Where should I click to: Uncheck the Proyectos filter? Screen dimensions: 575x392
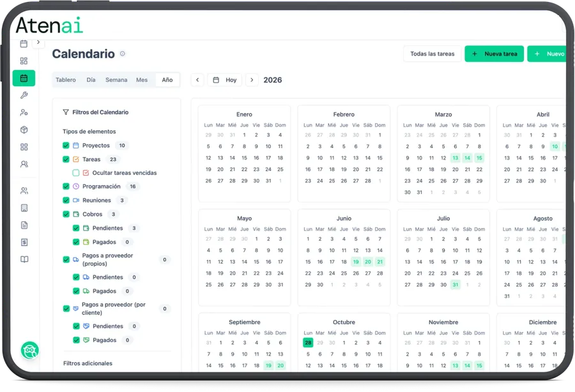(66, 146)
